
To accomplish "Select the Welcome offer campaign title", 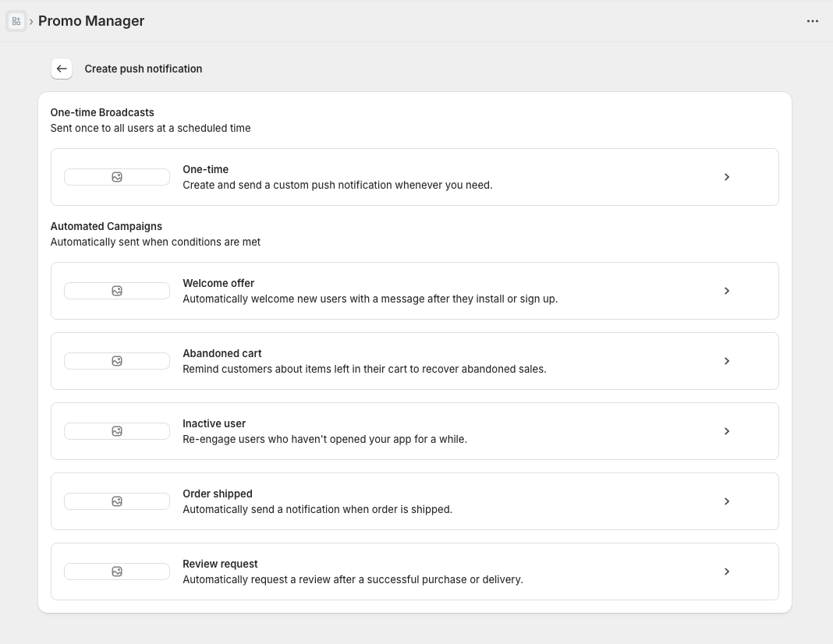I will tap(218, 283).
